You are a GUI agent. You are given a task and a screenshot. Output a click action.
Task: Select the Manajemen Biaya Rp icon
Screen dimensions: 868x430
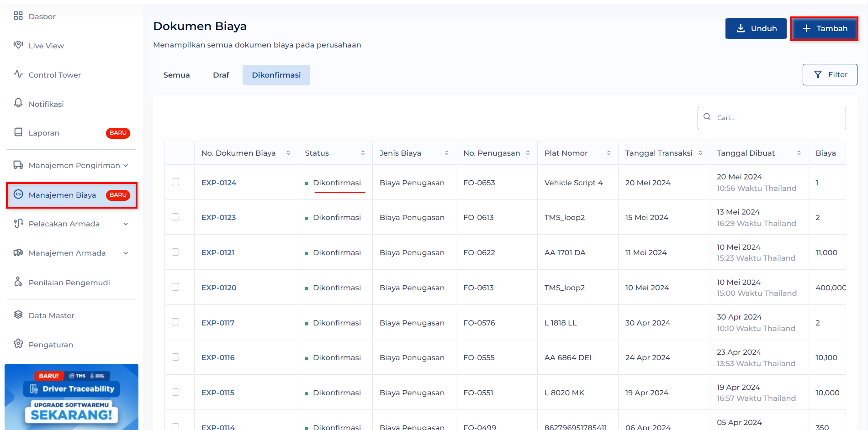click(18, 194)
